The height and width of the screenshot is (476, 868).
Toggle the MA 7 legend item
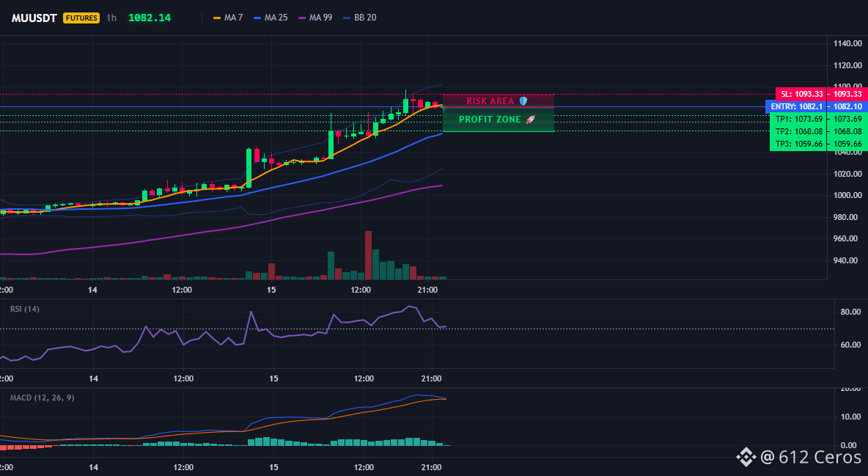(x=228, y=18)
